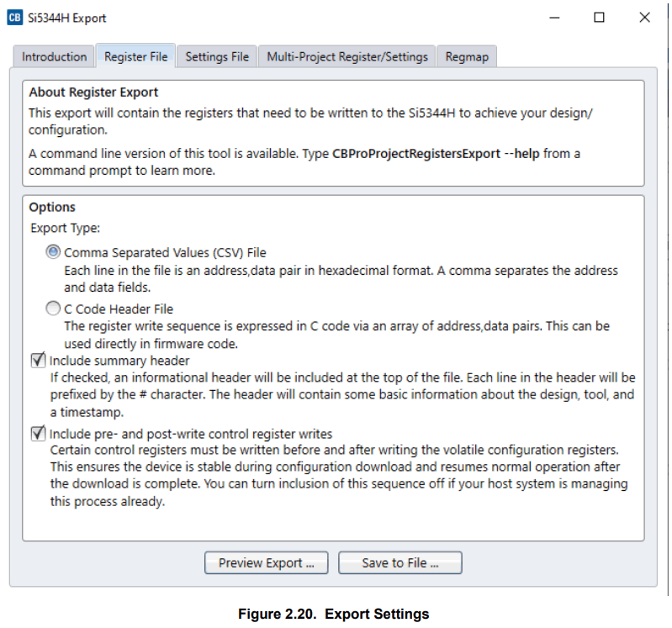Close the Si5344H Export window
The height and width of the screenshot is (628, 672).
point(644,18)
